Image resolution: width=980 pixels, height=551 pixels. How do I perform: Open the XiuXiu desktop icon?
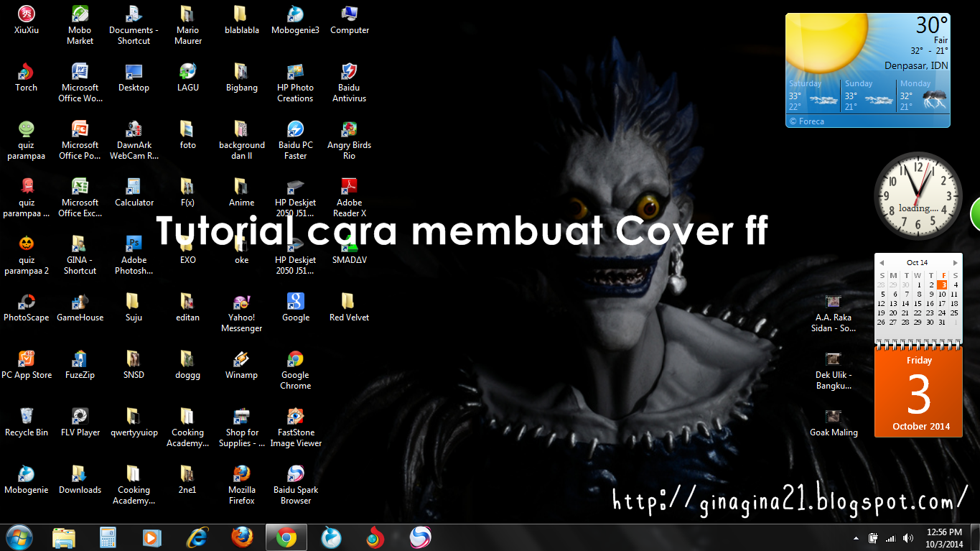[26, 19]
